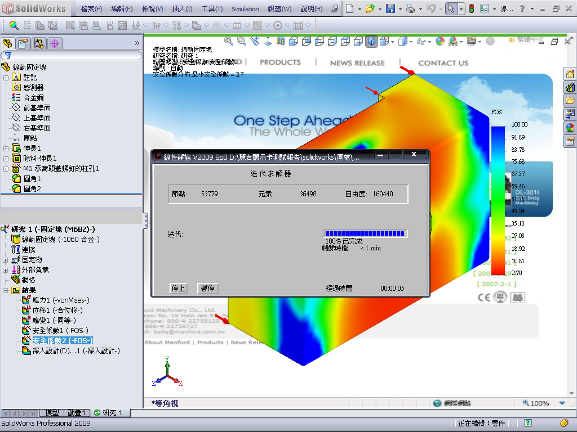Click 暫停 pause button in solver dialog
The height and width of the screenshot is (432, 577).
tap(208, 288)
